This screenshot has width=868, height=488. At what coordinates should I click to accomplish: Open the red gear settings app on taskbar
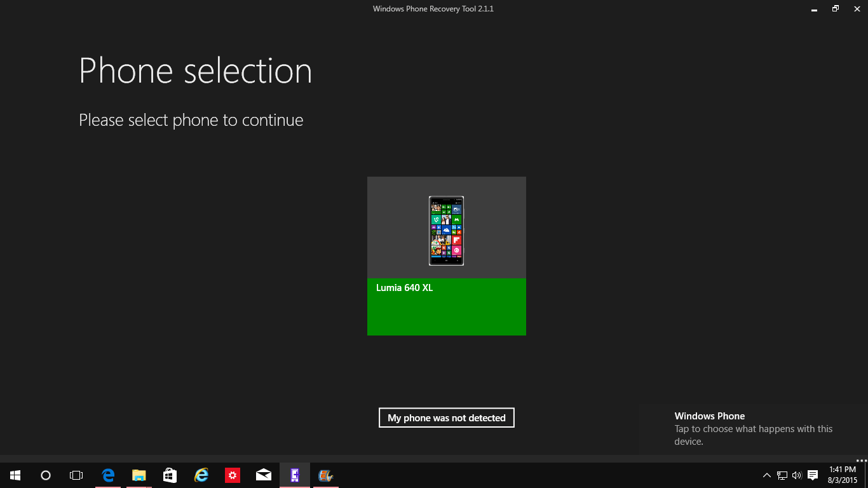(x=232, y=475)
